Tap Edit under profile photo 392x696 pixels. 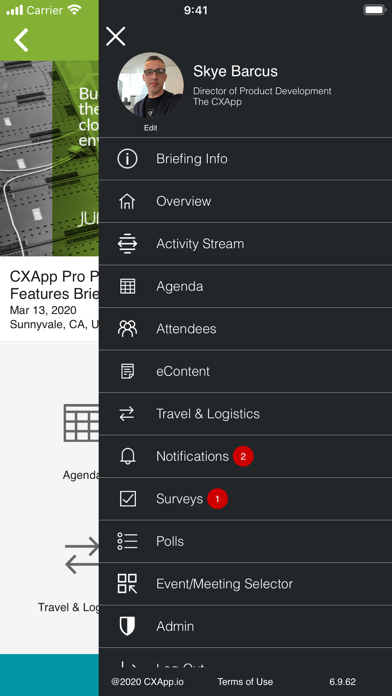pyautogui.click(x=150, y=128)
